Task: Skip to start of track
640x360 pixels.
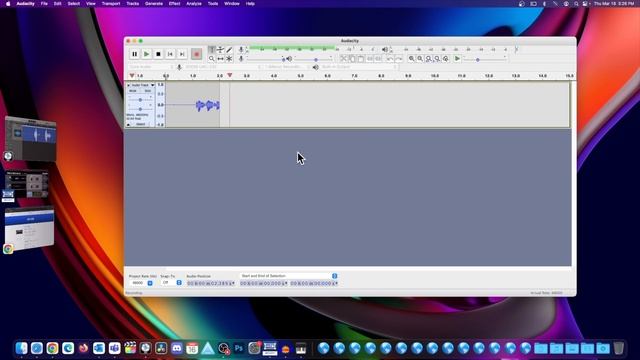Action: 170,54
